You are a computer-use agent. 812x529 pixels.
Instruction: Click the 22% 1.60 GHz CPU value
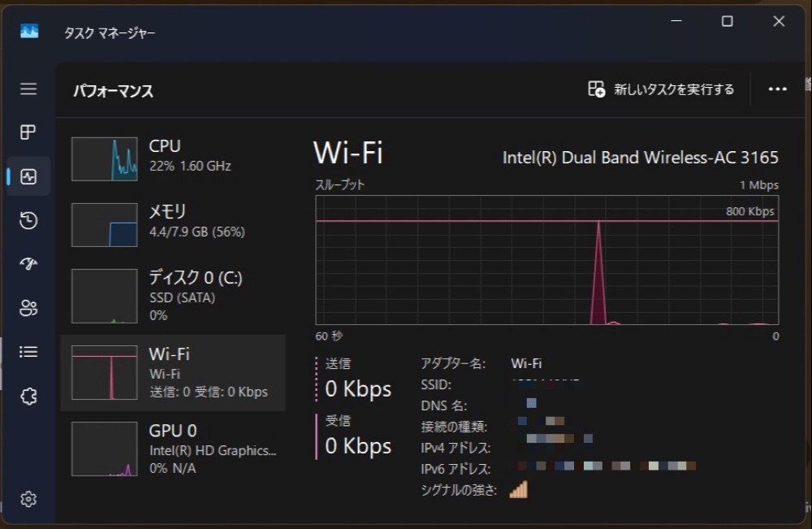point(190,166)
